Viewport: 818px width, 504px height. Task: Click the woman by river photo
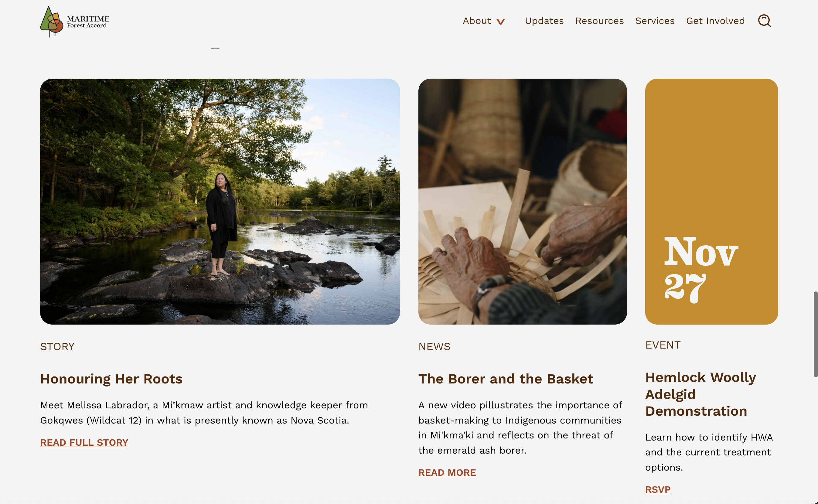(220, 201)
